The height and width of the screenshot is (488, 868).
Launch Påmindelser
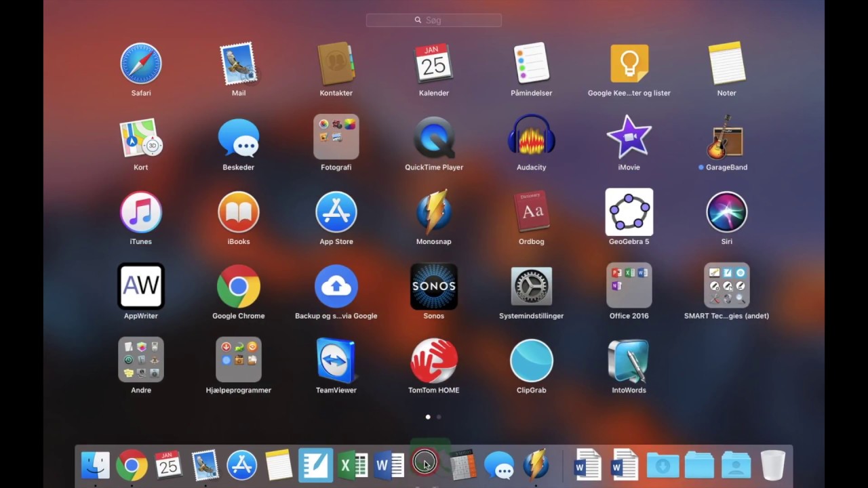click(532, 64)
